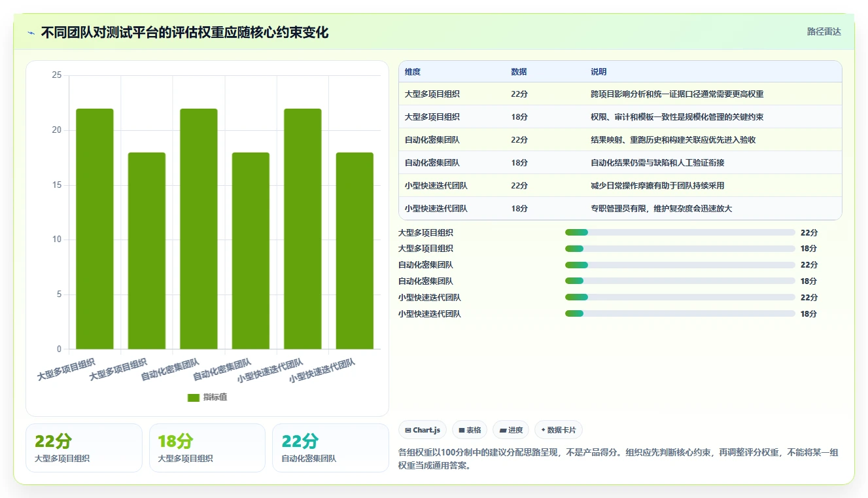Select the 自动化密集团队 22分 progress bar
The height and width of the screenshot is (498, 868).
click(x=680, y=265)
